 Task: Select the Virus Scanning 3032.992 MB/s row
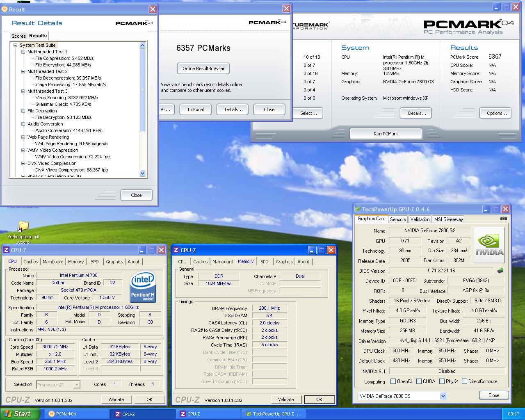[x=66, y=98]
